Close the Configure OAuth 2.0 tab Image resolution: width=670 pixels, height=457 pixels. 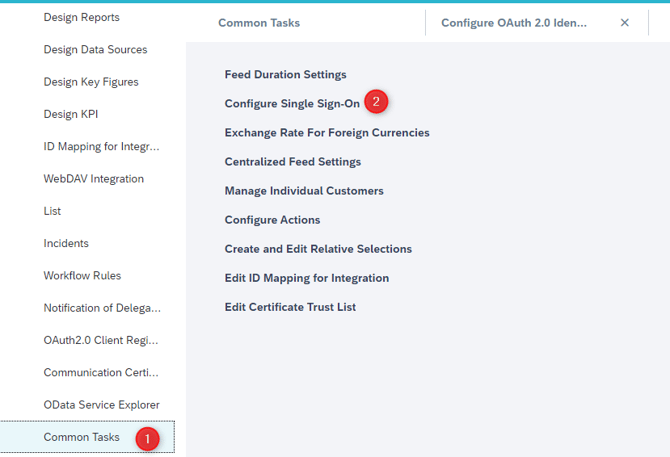tap(624, 23)
